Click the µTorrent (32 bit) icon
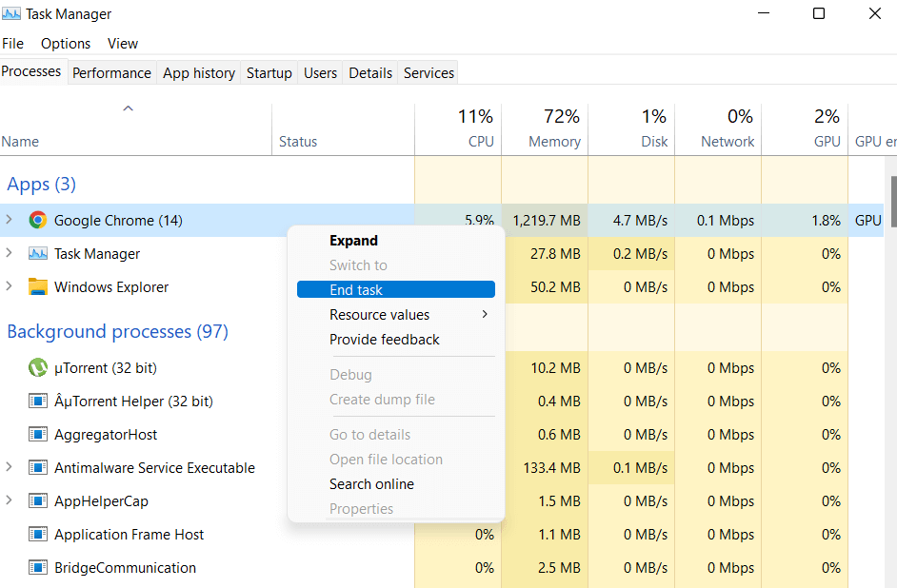Viewport: 897px width, 588px height. coord(38,367)
